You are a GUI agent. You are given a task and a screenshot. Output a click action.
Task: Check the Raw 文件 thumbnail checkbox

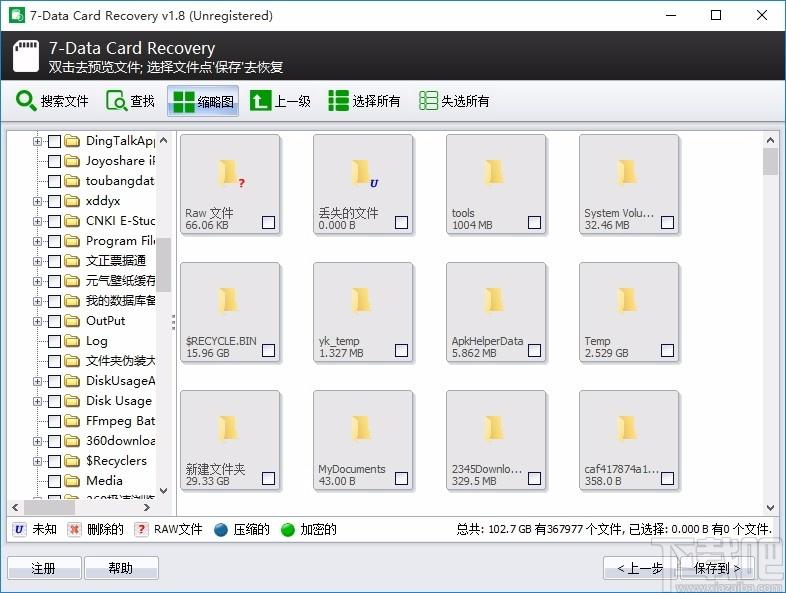[x=269, y=222]
